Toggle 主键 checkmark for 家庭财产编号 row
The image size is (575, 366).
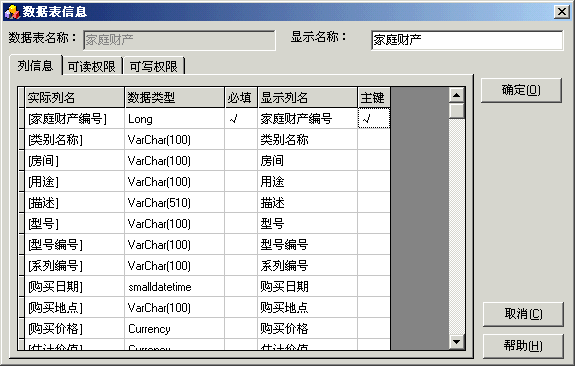(x=374, y=118)
